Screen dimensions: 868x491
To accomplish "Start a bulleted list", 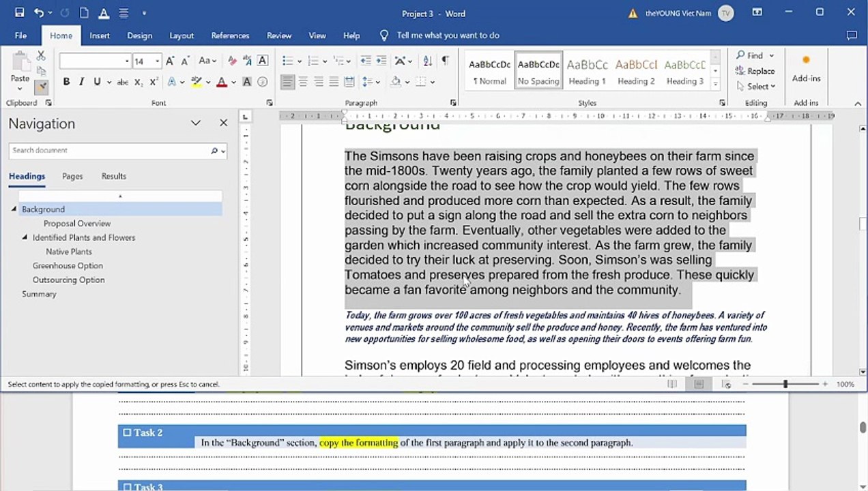I will 287,61.
